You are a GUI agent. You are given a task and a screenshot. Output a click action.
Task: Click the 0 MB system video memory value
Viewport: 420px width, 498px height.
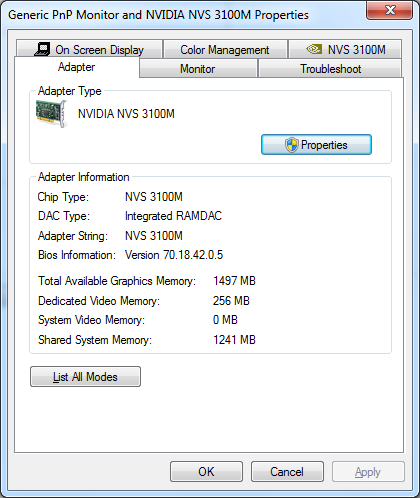[225, 320]
